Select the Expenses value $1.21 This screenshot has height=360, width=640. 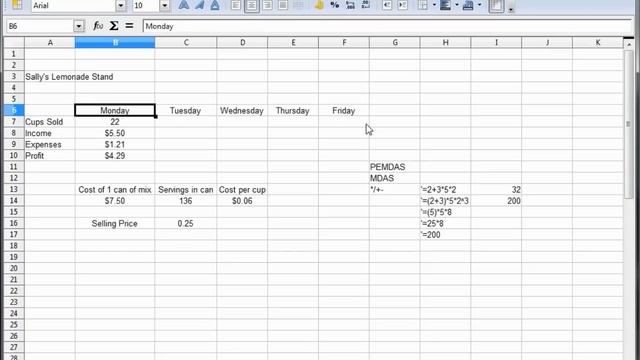coord(115,144)
